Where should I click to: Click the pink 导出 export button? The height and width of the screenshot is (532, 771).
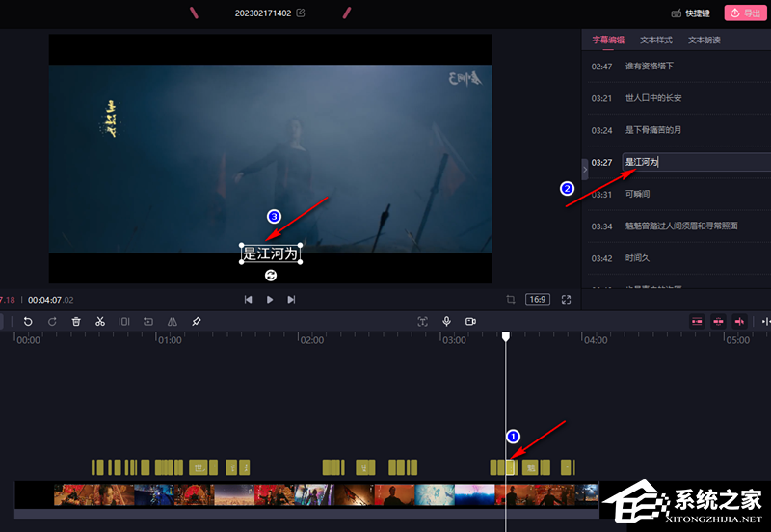[745, 13]
